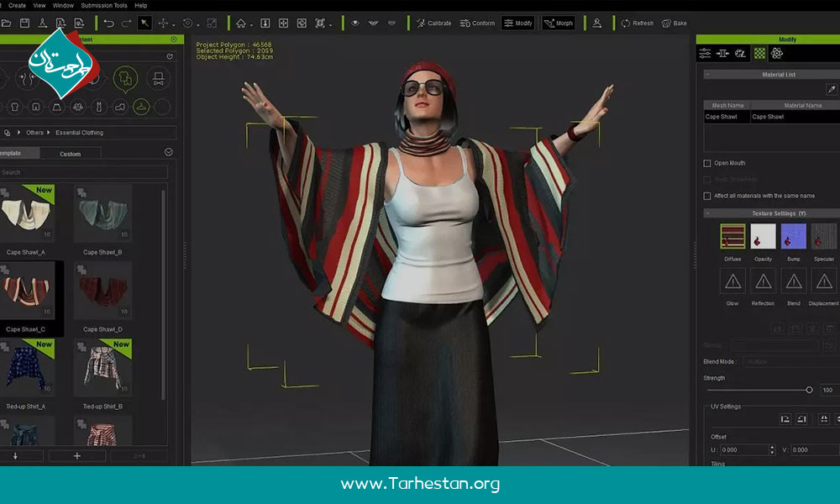
Task: Select the accessory hat category icon
Action: pos(158,79)
